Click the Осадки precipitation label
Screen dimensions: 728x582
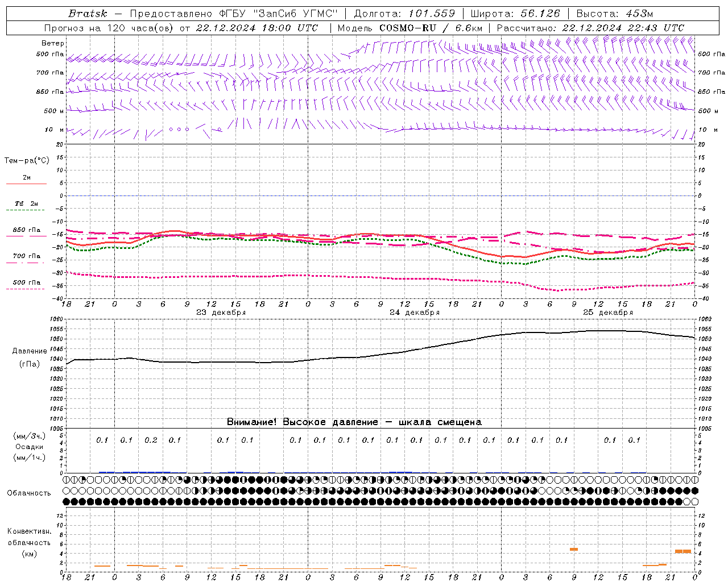29,447
